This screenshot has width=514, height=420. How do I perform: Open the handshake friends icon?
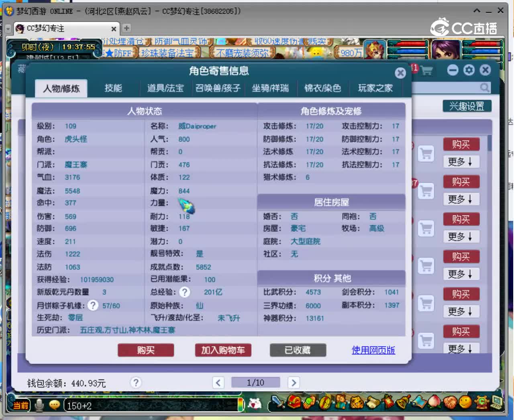[450, 402]
